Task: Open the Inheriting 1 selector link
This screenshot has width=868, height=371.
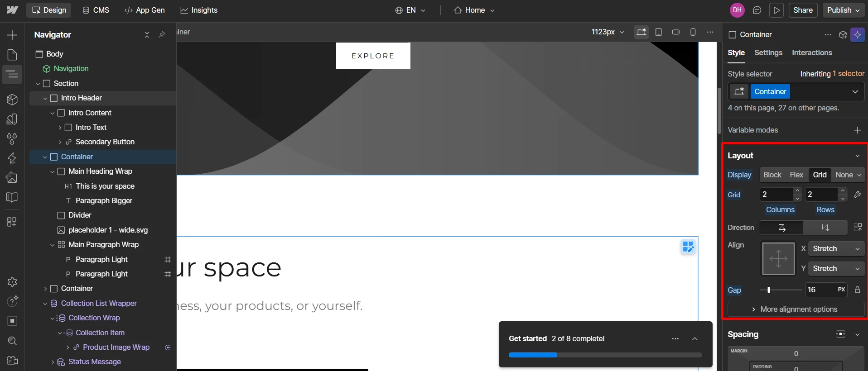Action: [832, 74]
